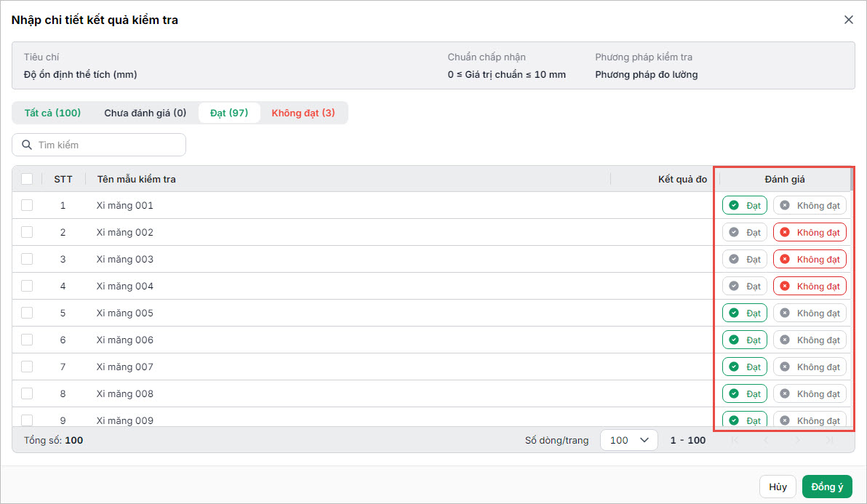Click the Hủy button
The height and width of the screenshot is (504, 867).
(778, 487)
